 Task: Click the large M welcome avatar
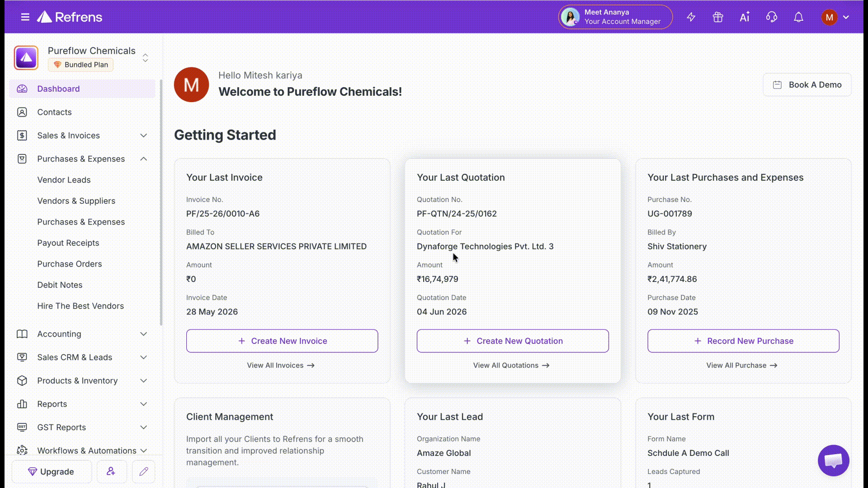click(191, 84)
